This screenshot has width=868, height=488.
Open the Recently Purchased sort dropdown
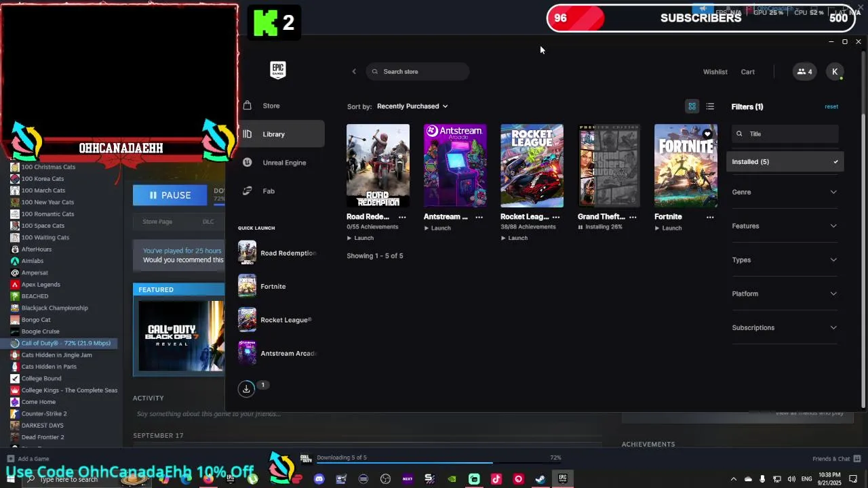click(412, 106)
